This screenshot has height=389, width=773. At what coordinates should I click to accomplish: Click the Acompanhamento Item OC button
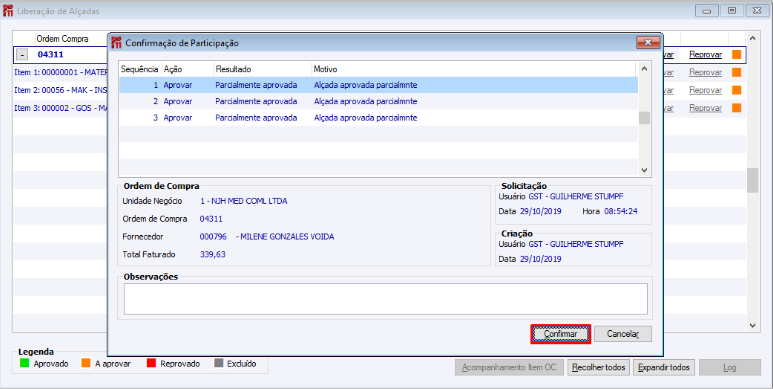click(x=509, y=367)
